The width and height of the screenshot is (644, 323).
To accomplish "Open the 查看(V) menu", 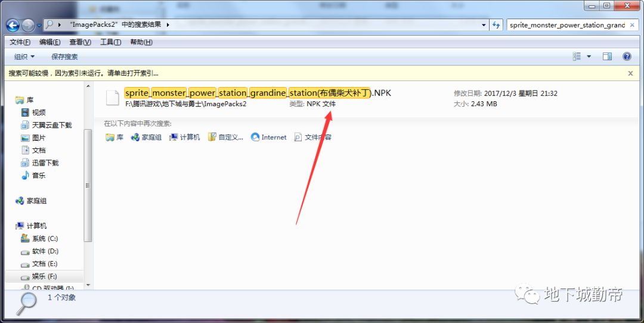I will (80, 42).
